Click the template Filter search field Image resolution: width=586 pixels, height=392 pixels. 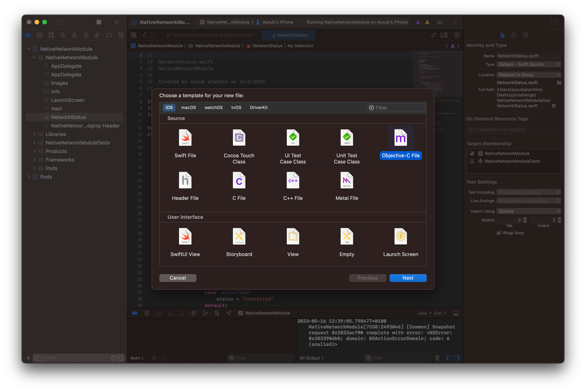tap(396, 108)
